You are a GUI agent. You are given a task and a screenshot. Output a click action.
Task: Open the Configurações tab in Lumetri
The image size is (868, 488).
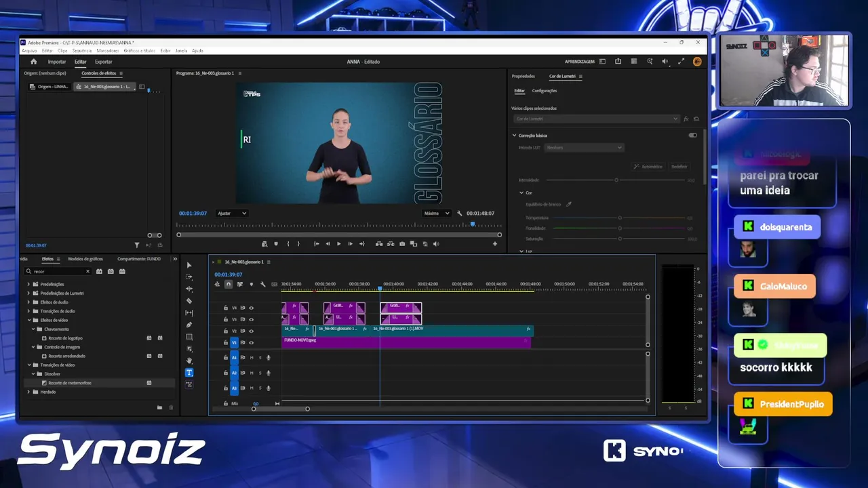(x=545, y=91)
